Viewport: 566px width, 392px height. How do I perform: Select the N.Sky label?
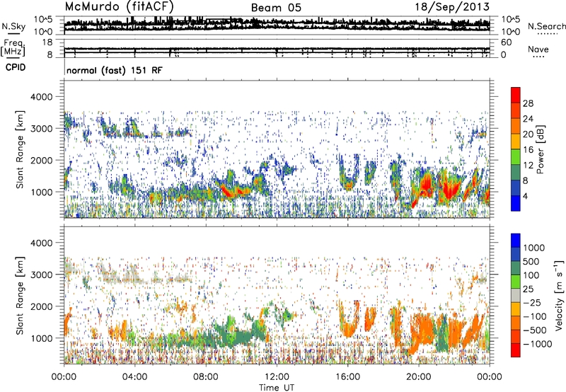[13, 26]
